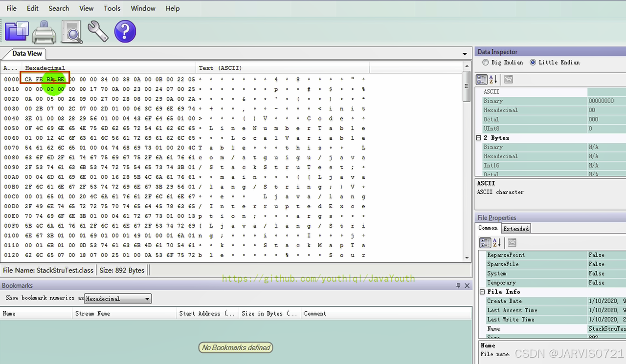The height and width of the screenshot is (364, 626).
Task: Click the Print toolbar icon
Action: [x=44, y=32]
